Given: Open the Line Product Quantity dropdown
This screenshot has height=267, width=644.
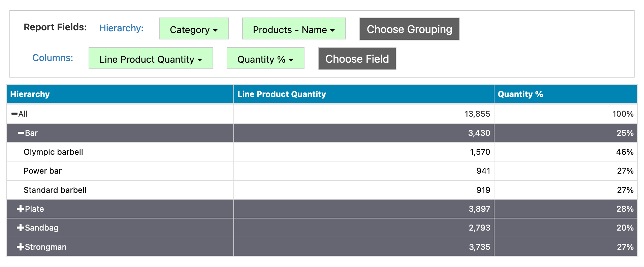Looking at the screenshot, I should 151,59.
